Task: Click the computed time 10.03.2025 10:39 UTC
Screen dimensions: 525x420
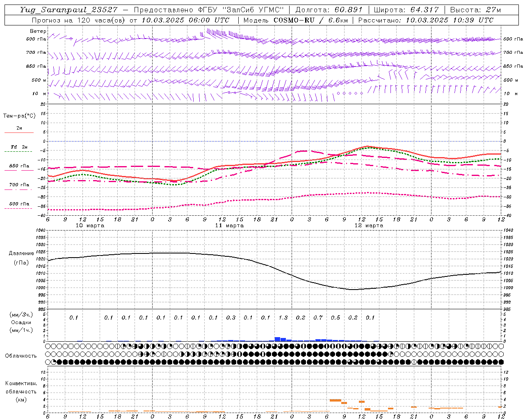Action: 449,20
